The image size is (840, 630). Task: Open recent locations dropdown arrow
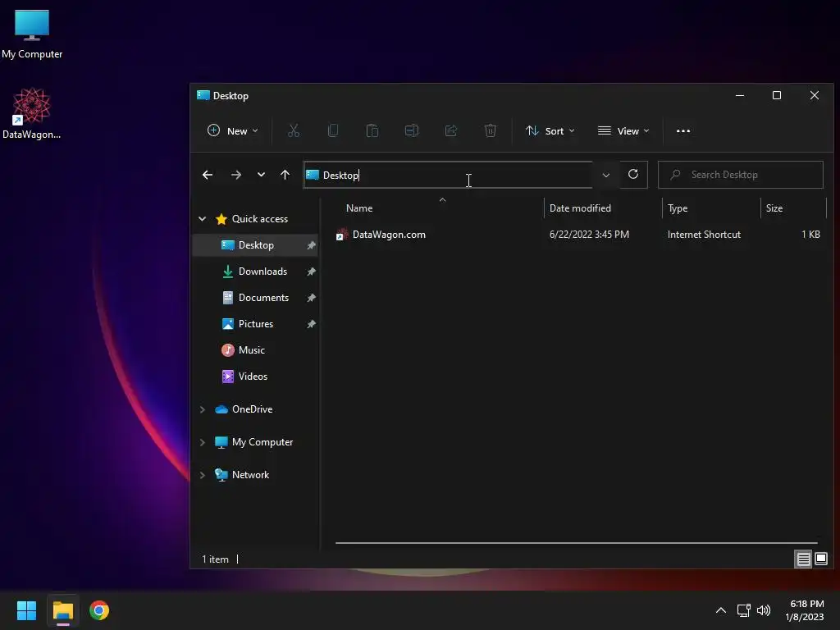pos(261,175)
